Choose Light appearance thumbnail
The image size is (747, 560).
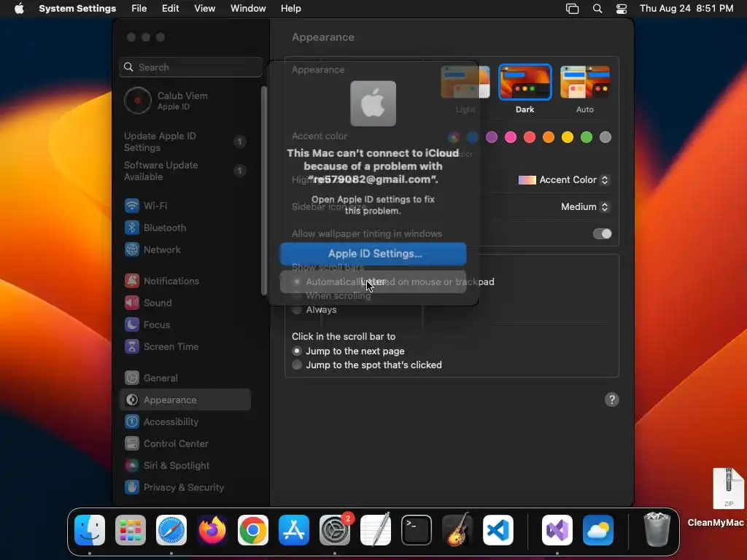(465, 82)
